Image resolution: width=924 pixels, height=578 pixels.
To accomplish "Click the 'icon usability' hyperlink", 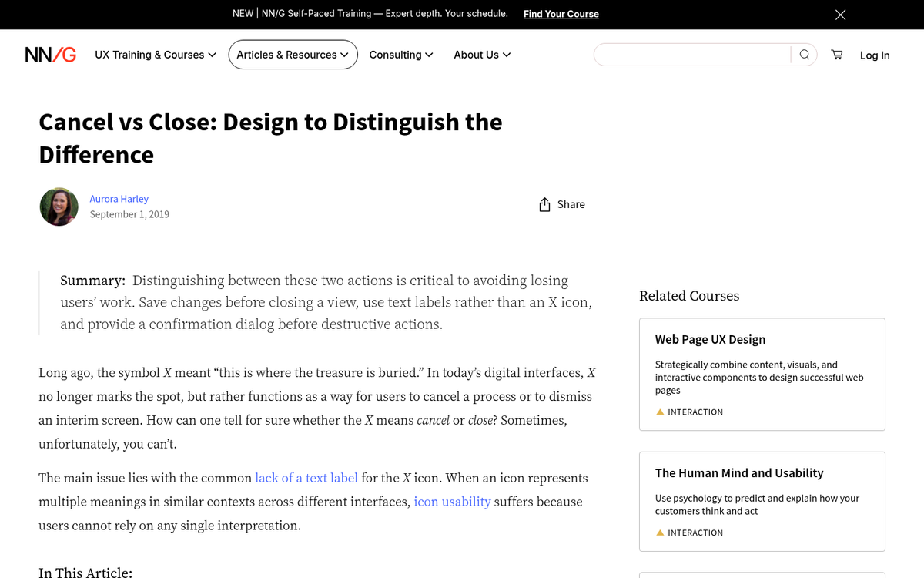I will pyautogui.click(x=452, y=502).
